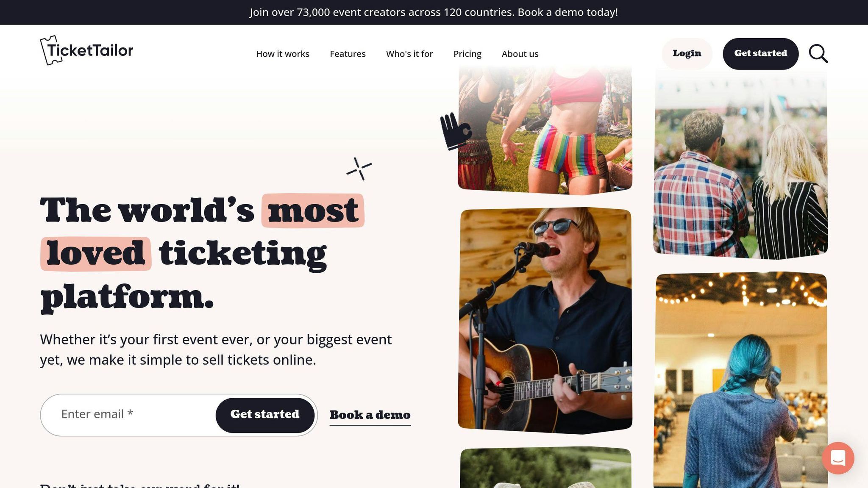868x488 pixels.
Task: Click Get started beside email field
Action: tap(265, 415)
